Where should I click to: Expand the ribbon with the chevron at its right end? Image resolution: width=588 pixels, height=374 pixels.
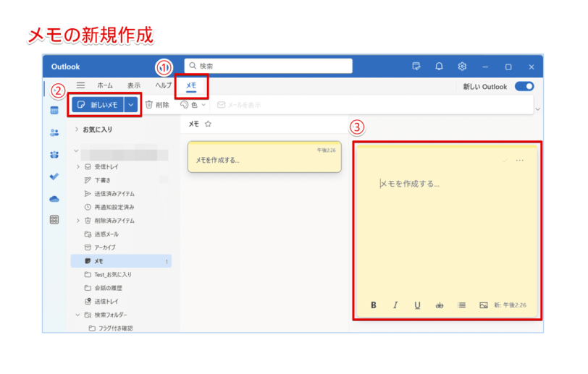(x=538, y=109)
